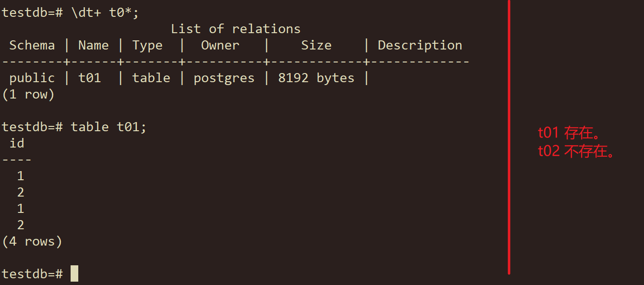Click the red 't01 存在' annotation
Viewport: 644px width, 285px height.
click(x=568, y=133)
